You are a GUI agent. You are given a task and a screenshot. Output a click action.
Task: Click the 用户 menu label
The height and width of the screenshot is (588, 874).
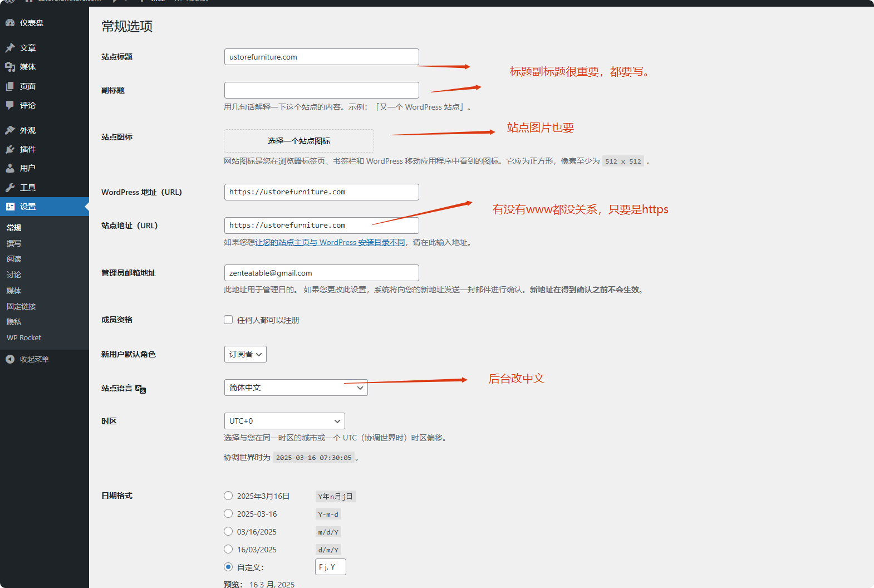coord(28,168)
